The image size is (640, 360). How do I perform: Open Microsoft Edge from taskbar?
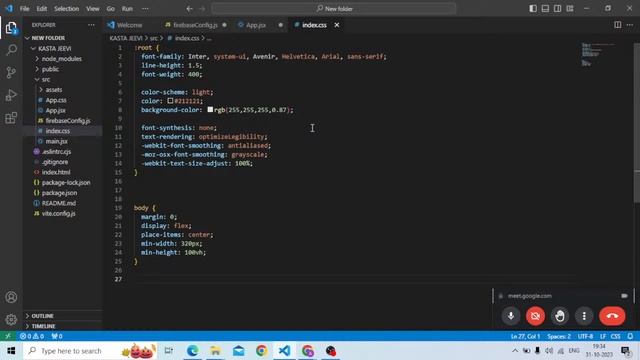pos(192,351)
